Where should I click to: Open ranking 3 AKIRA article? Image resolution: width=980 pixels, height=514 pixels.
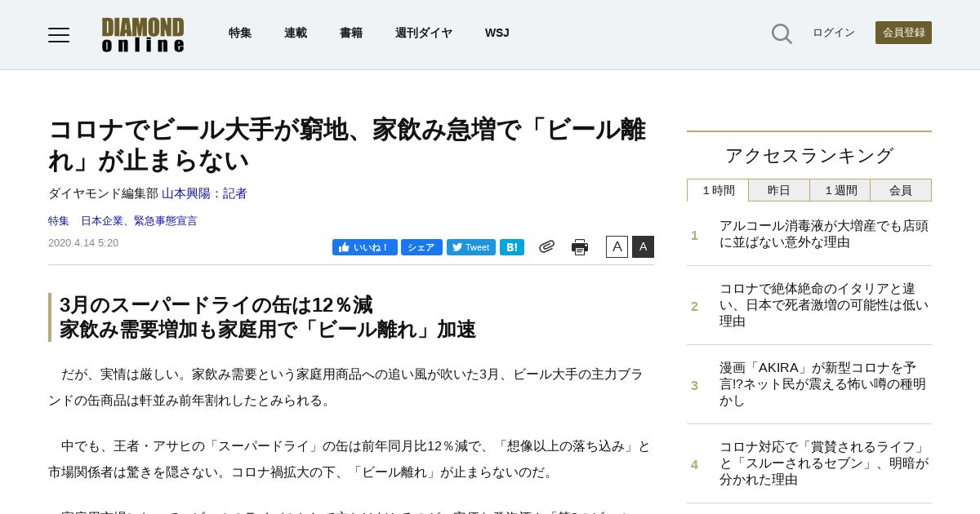[823, 384]
